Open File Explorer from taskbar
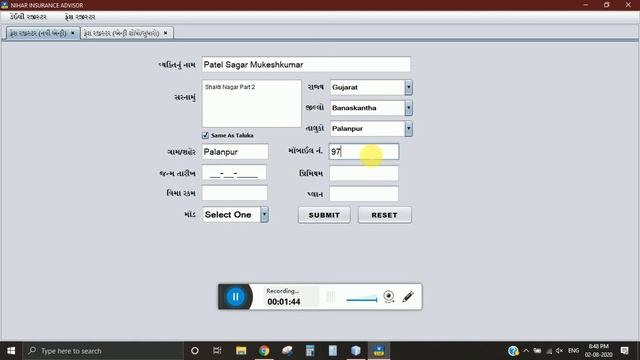 click(x=241, y=351)
